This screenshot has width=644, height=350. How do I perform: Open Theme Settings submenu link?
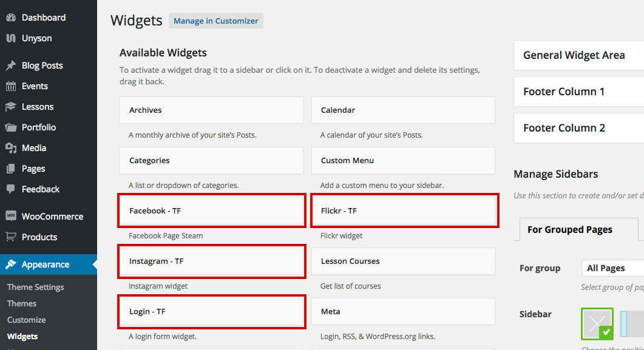point(35,288)
